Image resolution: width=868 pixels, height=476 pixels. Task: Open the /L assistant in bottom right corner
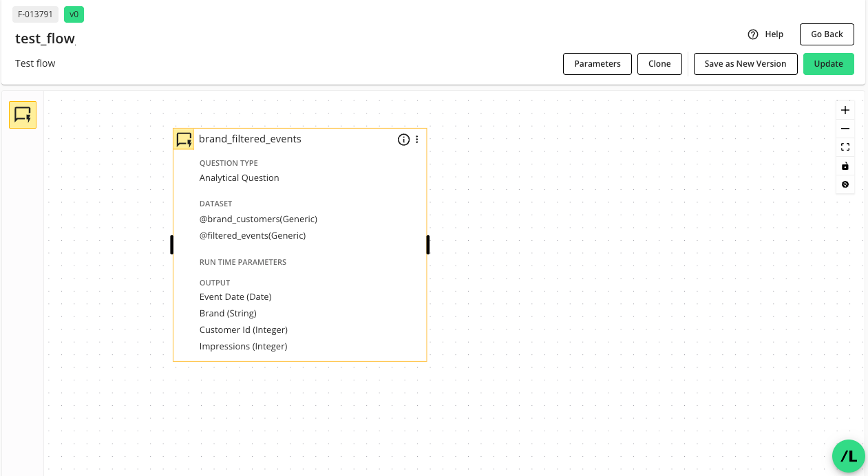point(848,456)
